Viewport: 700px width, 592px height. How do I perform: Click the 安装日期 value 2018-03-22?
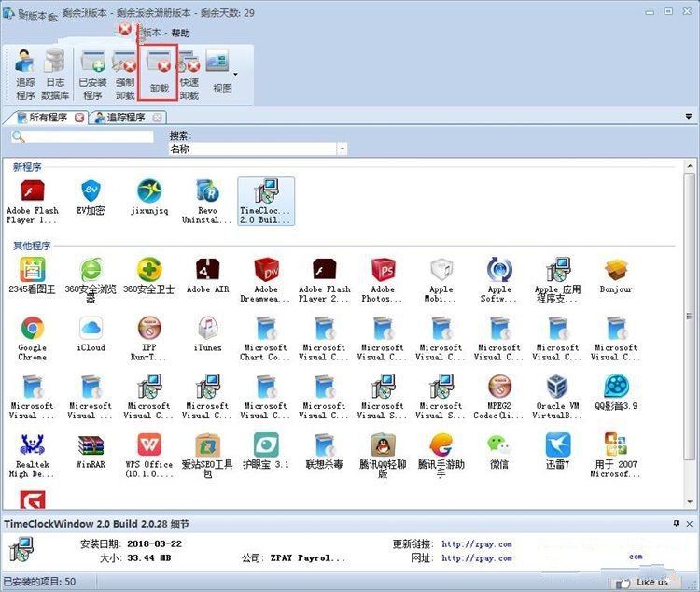click(154, 544)
